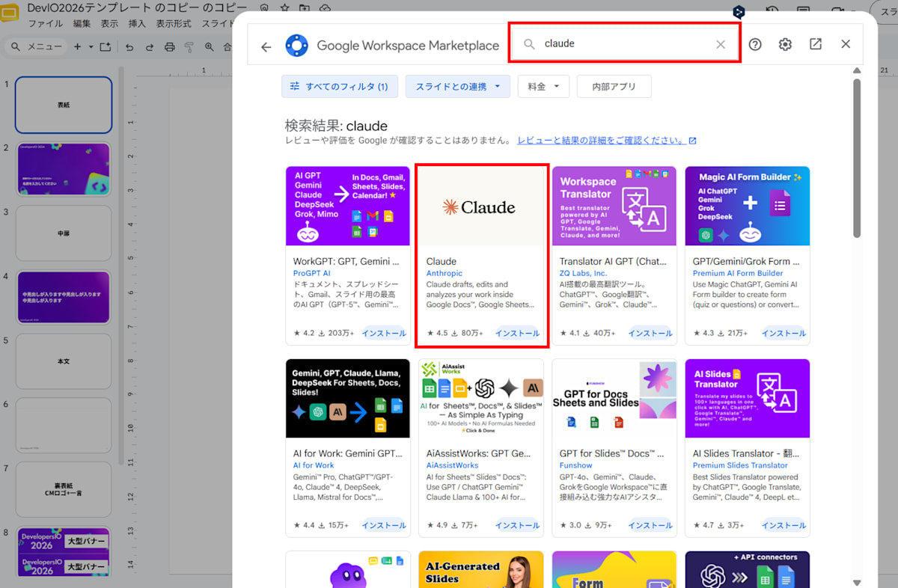Check the cloud save status icon

coord(325,8)
